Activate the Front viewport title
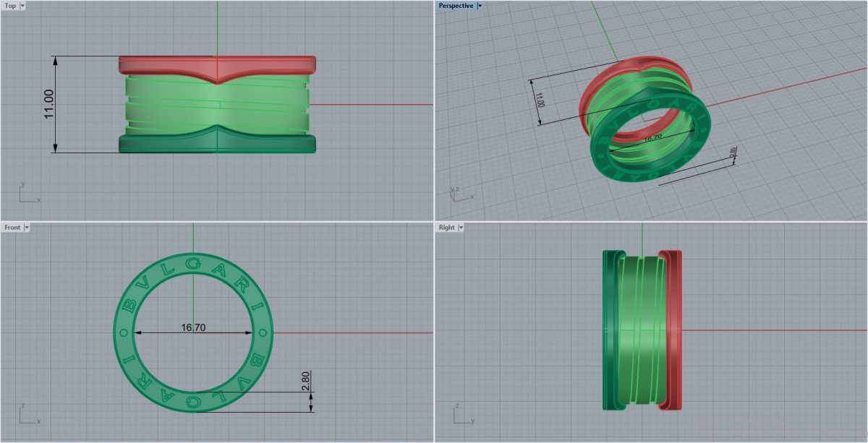868x443 pixels. pyautogui.click(x=12, y=228)
